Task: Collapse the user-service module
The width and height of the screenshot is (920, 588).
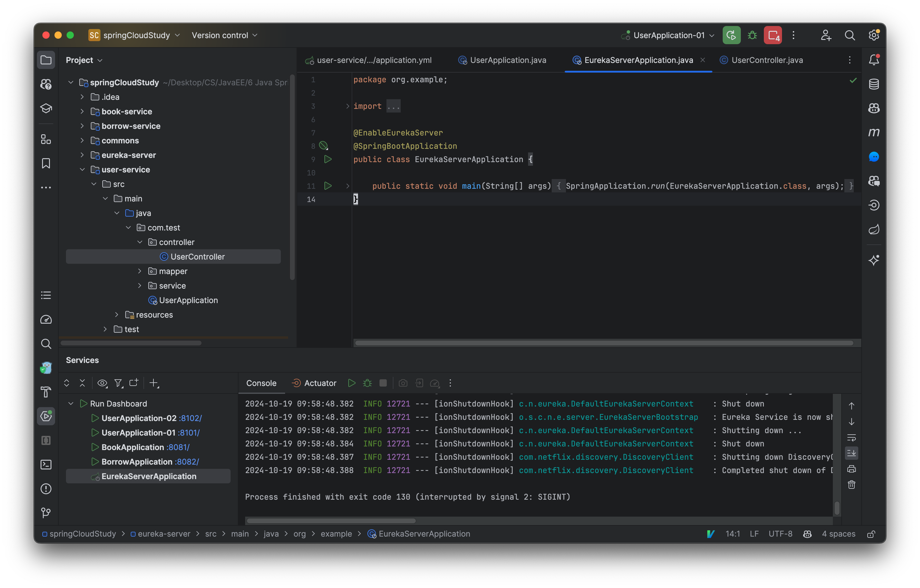Action: coord(82,169)
